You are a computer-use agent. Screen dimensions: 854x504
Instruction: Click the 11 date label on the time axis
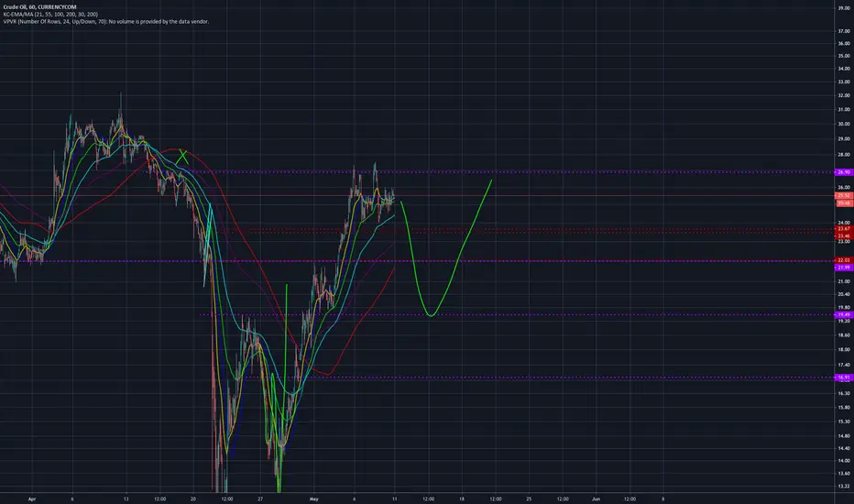click(x=394, y=499)
